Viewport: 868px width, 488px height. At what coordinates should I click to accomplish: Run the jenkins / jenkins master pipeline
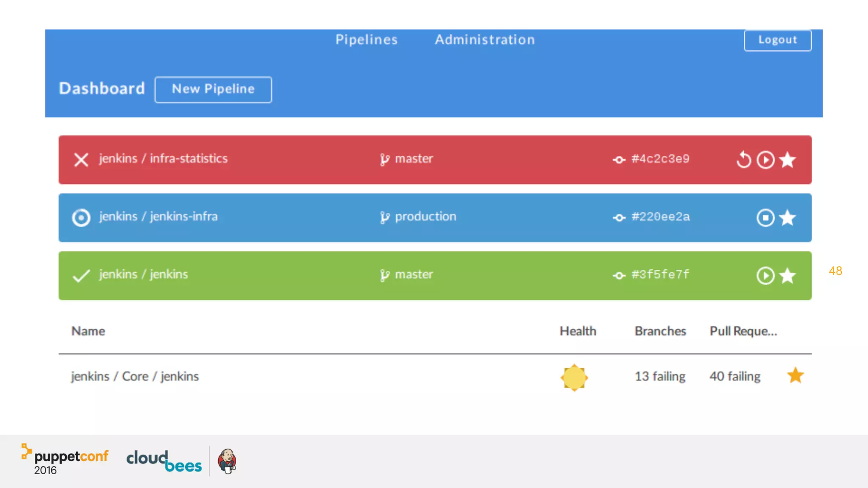pos(765,276)
